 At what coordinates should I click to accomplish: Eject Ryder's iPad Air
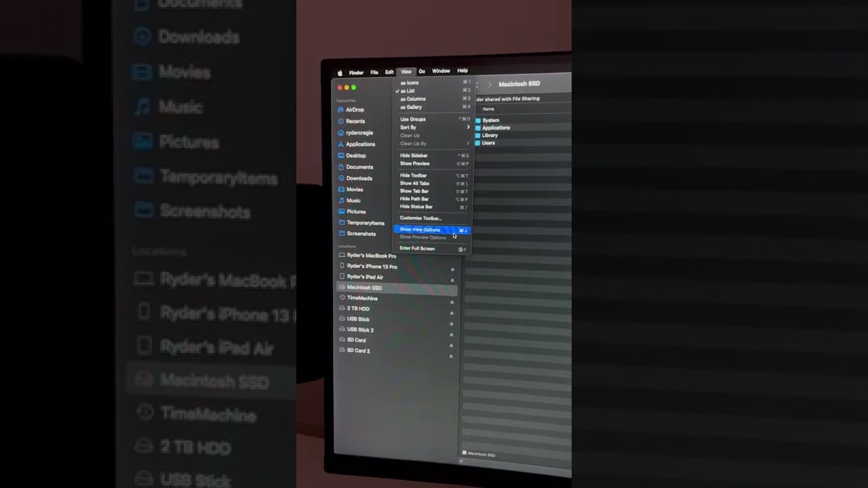click(x=452, y=280)
